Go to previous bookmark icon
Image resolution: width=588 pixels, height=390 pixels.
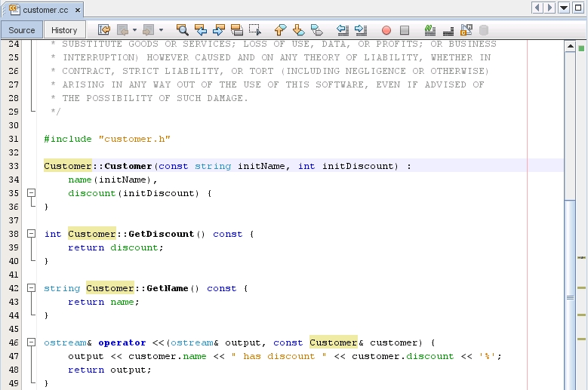pyautogui.click(x=280, y=30)
